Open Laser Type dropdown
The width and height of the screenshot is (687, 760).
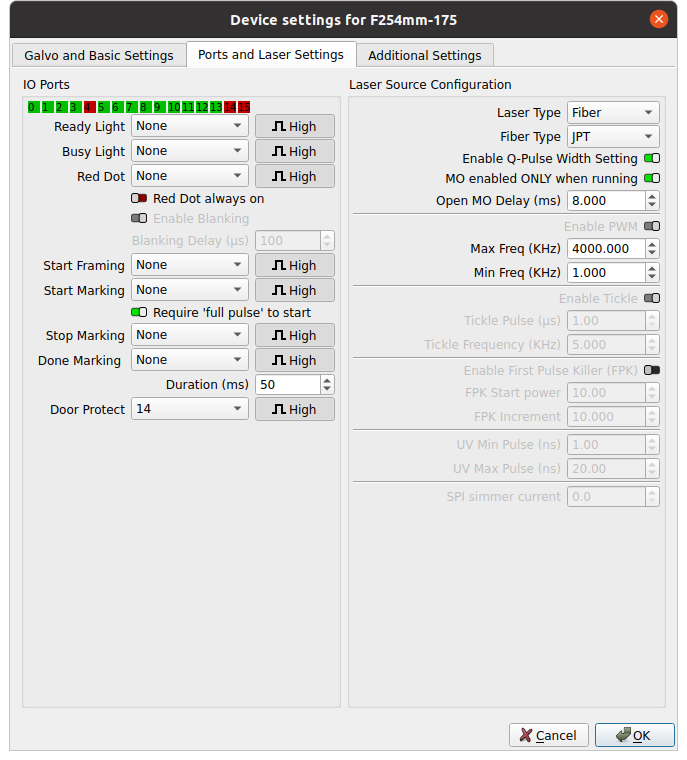[x=613, y=113]
